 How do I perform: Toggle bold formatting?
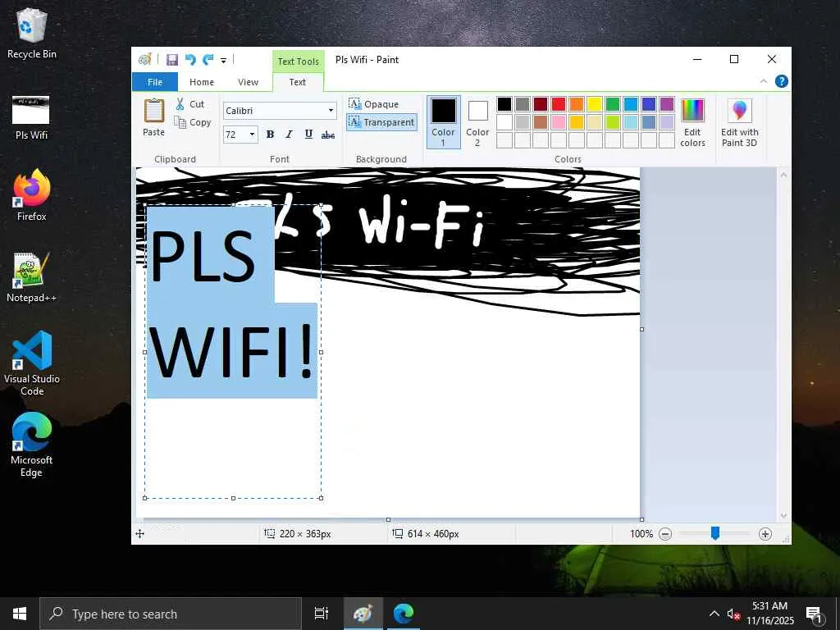click(x=270, y=135)
